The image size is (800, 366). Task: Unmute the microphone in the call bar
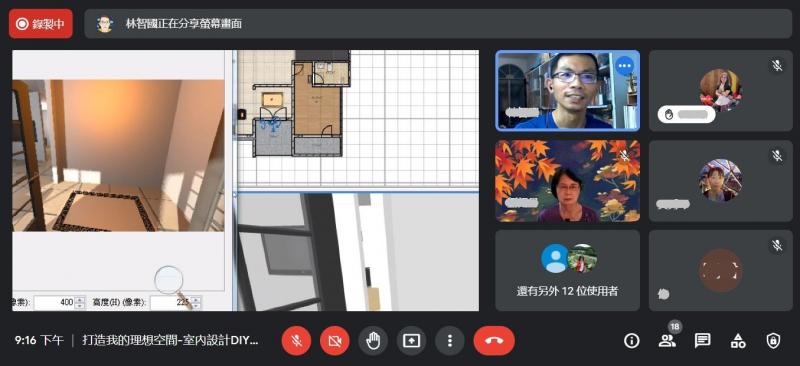pyautogui.click(x=296, y=340)
